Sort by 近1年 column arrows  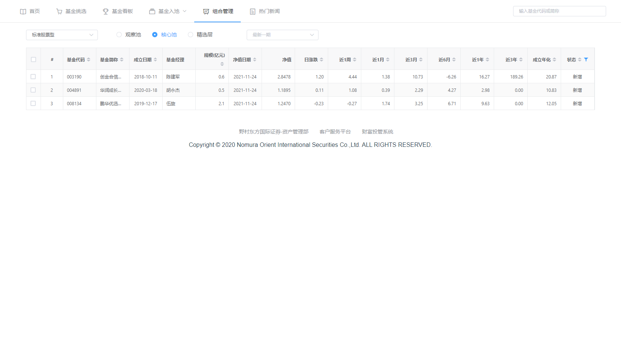pyautogui.click(x=487, y=59)
